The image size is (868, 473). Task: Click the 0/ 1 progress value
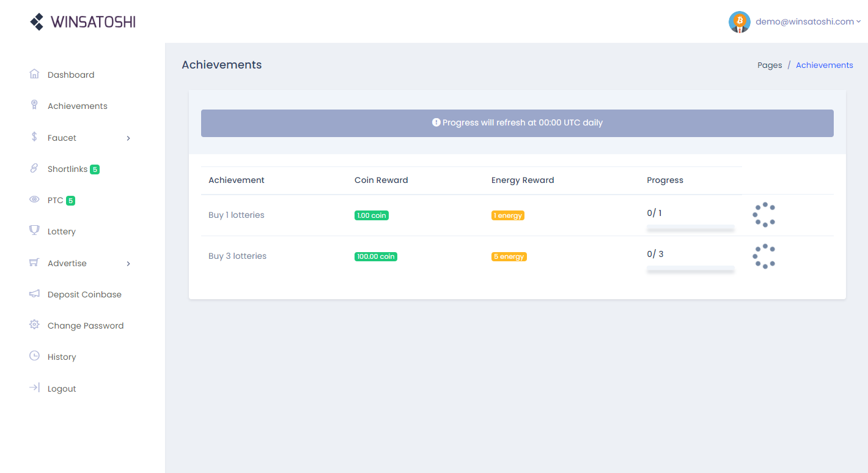(x=654, y=213)
